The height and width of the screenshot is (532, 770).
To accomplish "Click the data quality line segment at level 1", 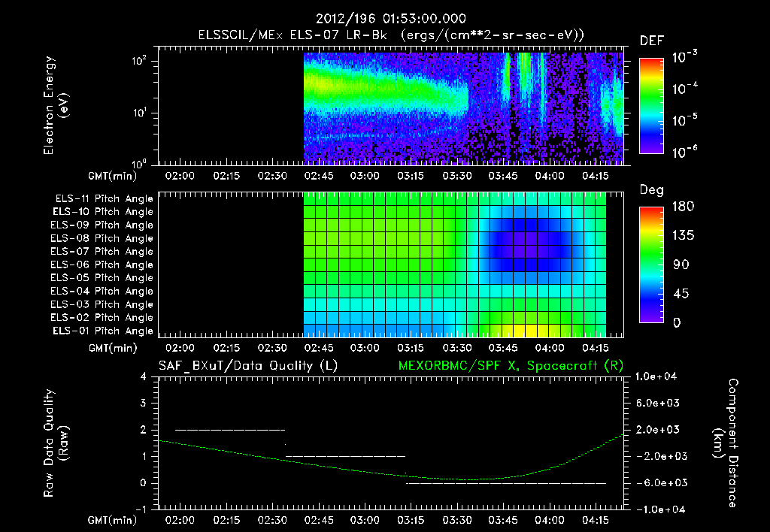I will click(346, 456).
